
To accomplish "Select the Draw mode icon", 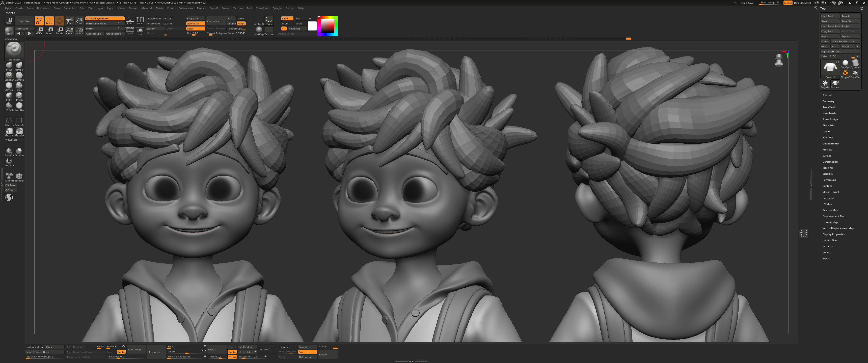I will 49,21.
